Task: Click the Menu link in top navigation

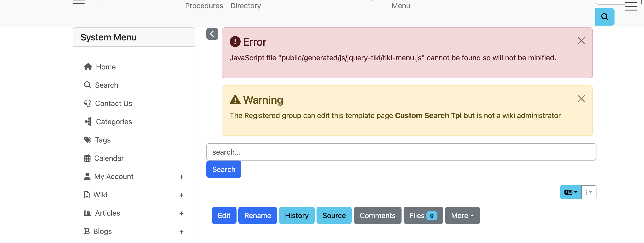Action: [x=401, y=5]
